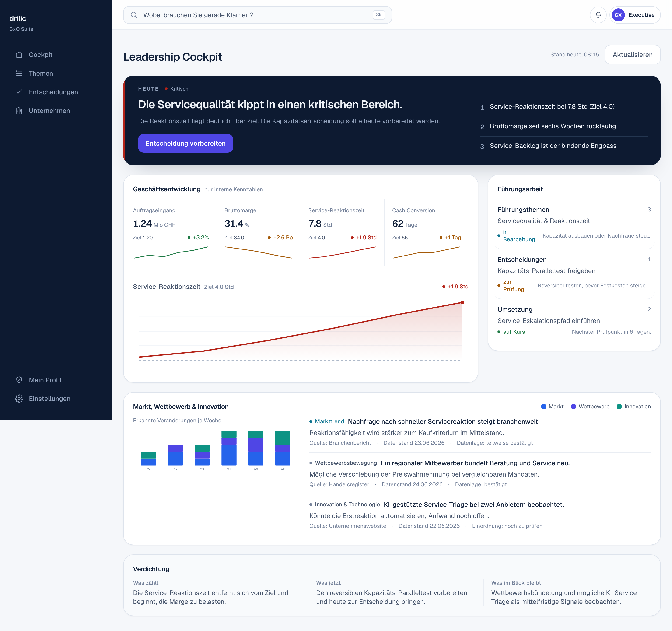Image resolution: width=672 pixels, height=631 pixels.
Task: Click the Aktualisieren button
Action: click(x=633, y=55)
